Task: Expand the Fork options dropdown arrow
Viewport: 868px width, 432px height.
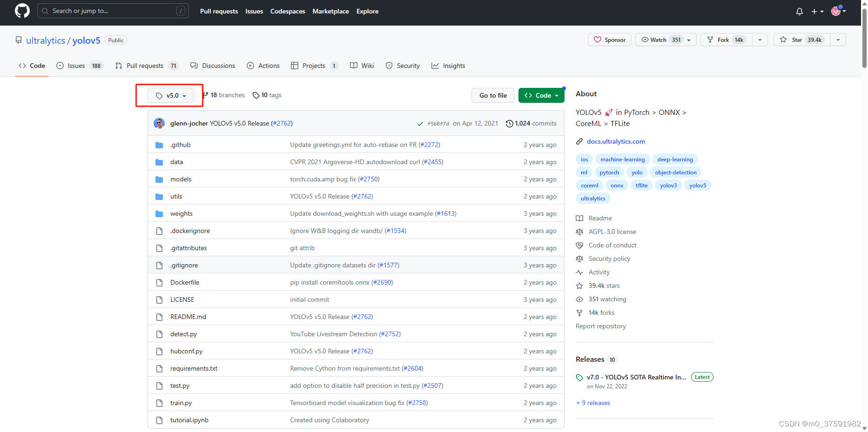Action: pyautogui.click(x=760, y=40)
